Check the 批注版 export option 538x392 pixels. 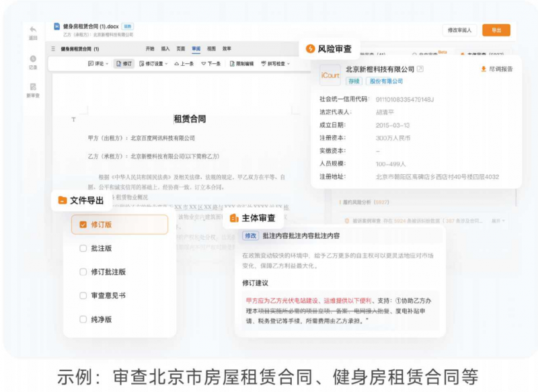click(83, 248)
